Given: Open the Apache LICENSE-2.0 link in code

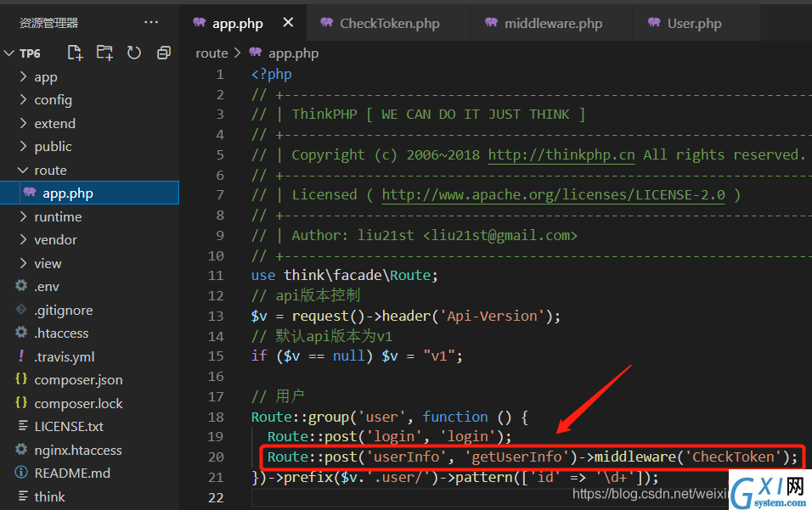Looking at the screenshot, I should click(553, 194).
